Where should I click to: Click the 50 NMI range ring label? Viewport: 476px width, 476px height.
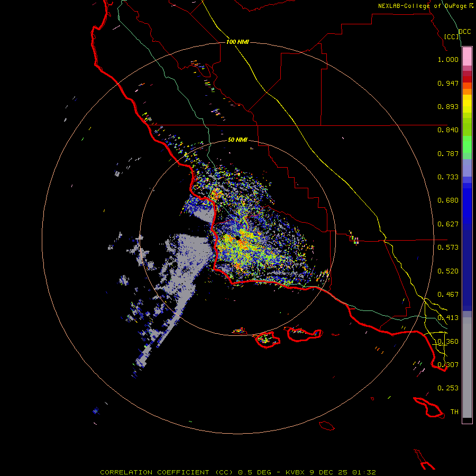pos(237,140)
